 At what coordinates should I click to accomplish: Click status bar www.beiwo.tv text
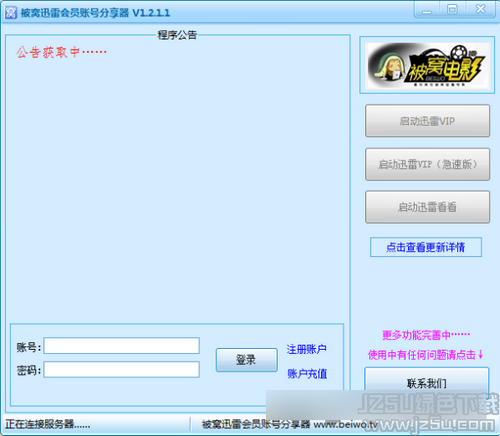click(x=346, y=425)
